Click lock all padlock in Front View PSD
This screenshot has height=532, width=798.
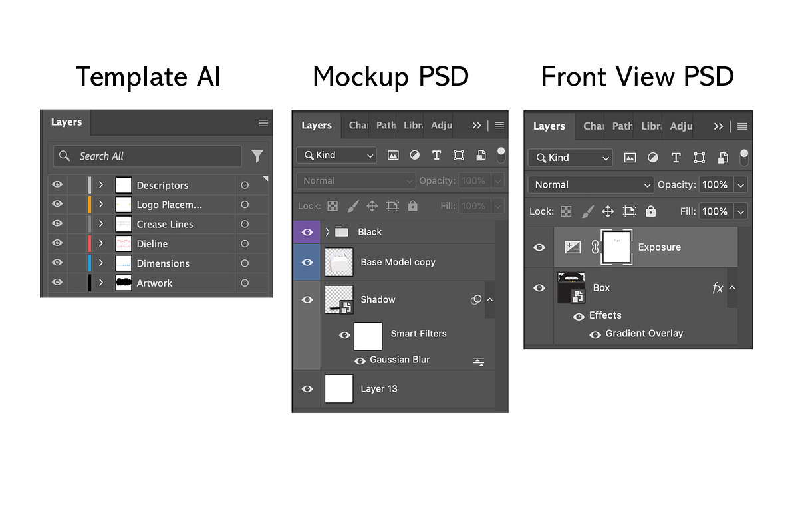(650, 211)
